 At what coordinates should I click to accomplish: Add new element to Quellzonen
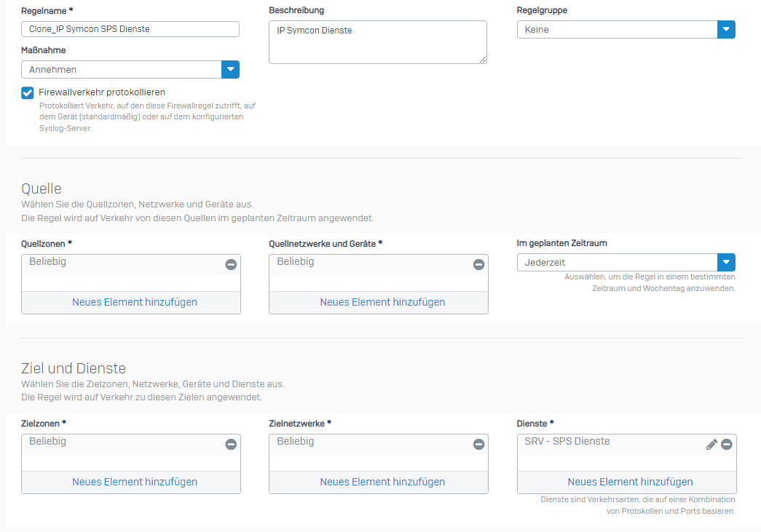click(135, 302)
